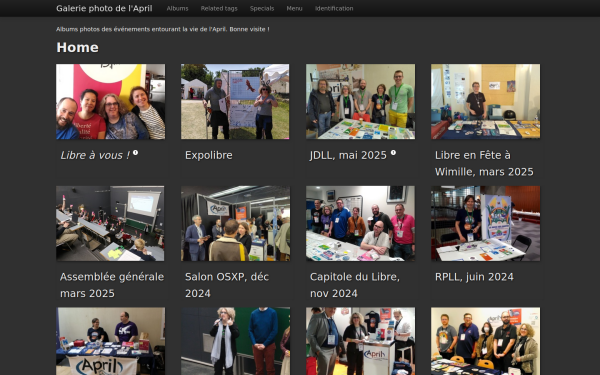The height and width of the screenshot is (375, 600).
Task: Open the Albums menu
Action: click(177, 8)
